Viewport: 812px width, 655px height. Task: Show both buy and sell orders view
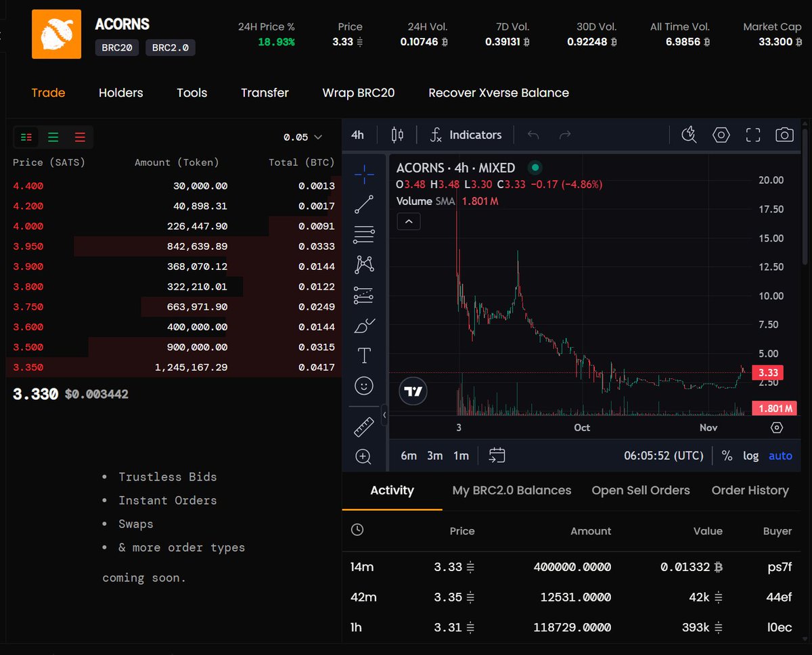point(26,137)
